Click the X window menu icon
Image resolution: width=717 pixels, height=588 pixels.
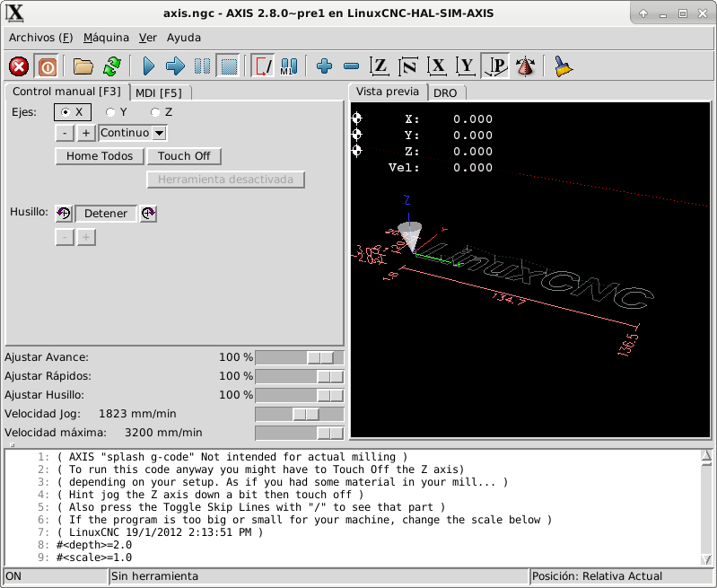tap(14, 13)
